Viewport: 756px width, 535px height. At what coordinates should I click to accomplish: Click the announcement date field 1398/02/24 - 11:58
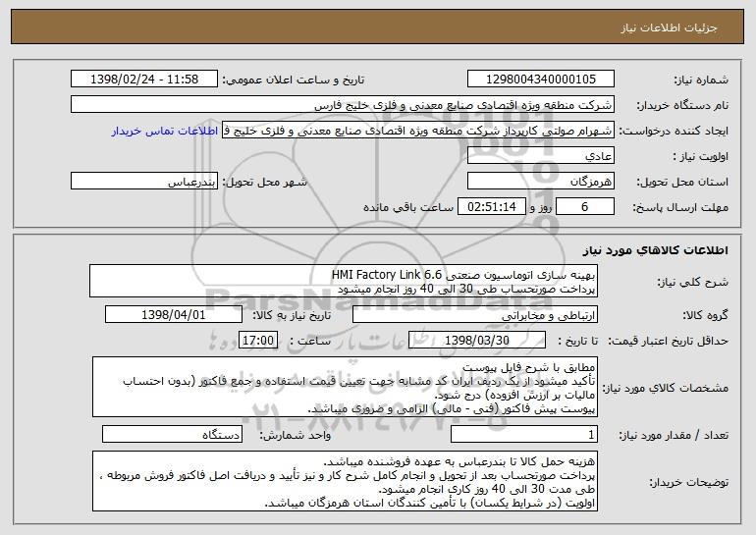click(144, 79)
